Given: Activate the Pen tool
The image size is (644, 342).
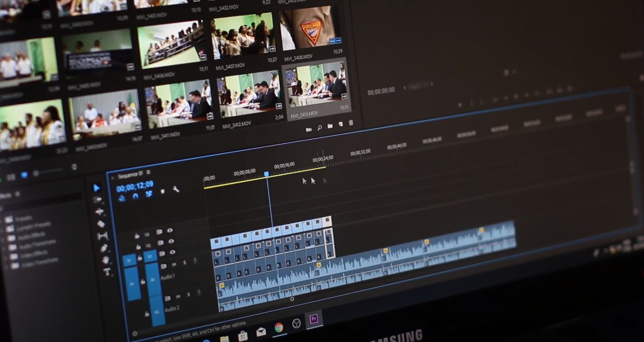Looking at the screenshot, I should click(103, 248).
